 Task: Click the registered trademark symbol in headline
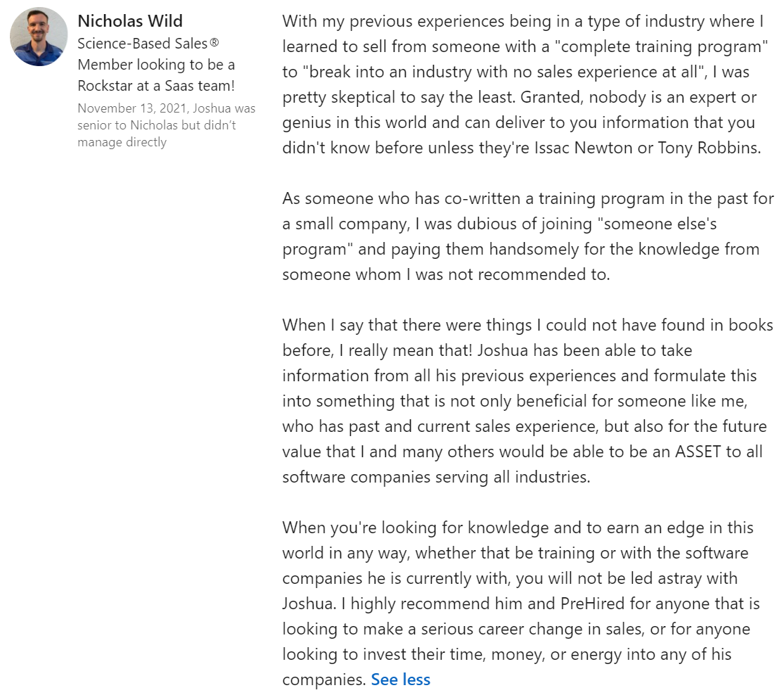click(214, 44)
